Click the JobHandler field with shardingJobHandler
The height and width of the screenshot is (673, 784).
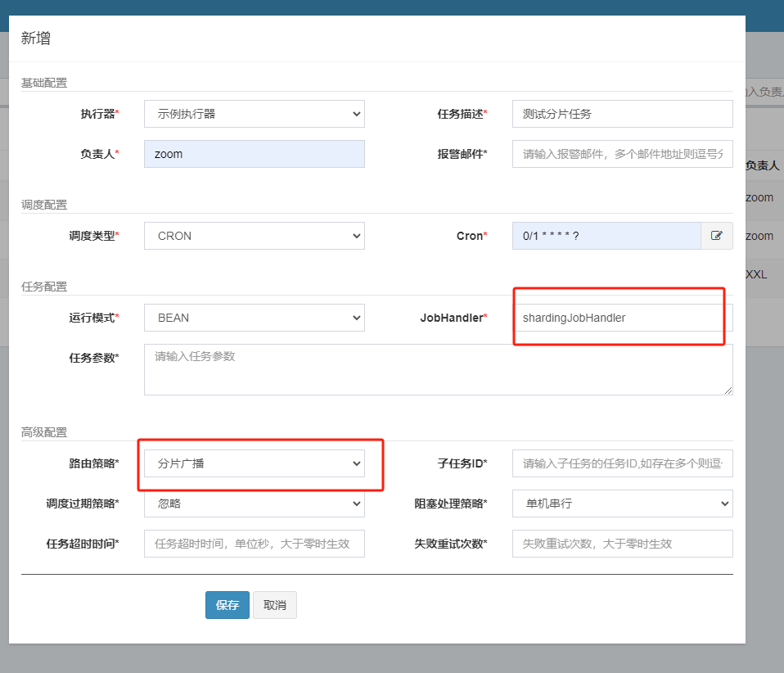tap(623, 318)
